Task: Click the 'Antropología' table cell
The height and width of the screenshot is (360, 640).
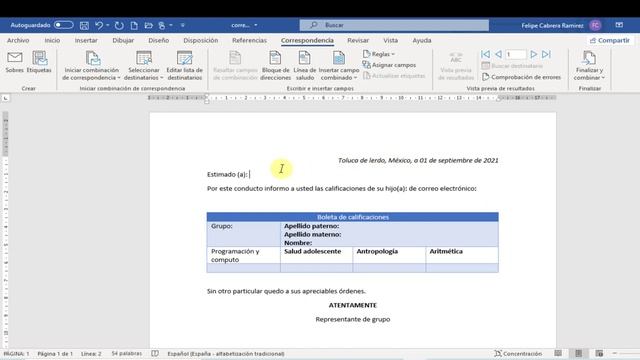Action: click(389, 255)
